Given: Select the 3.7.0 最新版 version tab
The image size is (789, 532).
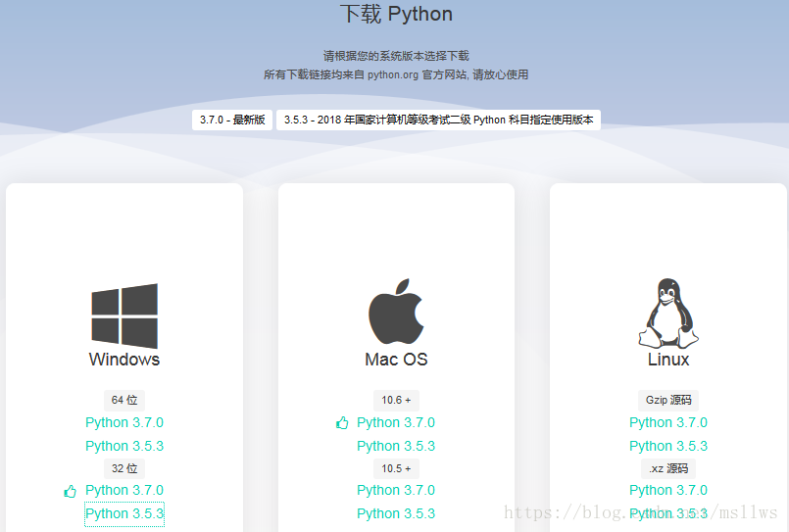Looking at the screenshot, I should [x=232, y=120].
